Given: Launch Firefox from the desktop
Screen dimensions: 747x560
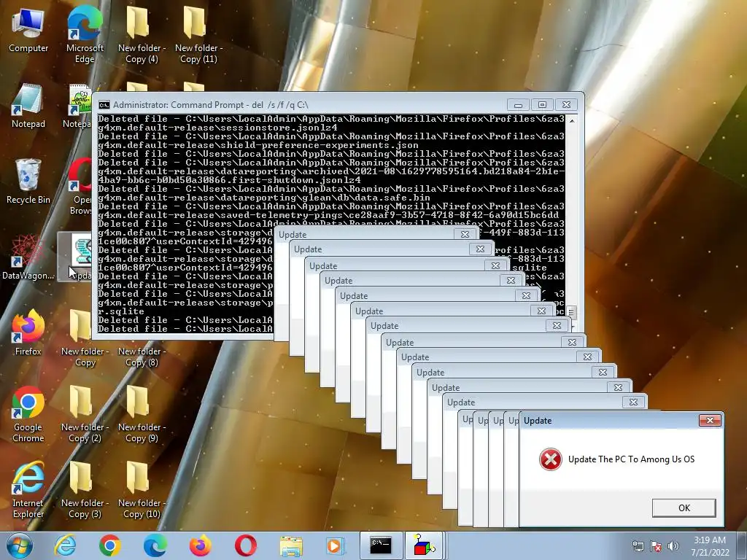Looking at the screenshot, I should pos(28,332).
